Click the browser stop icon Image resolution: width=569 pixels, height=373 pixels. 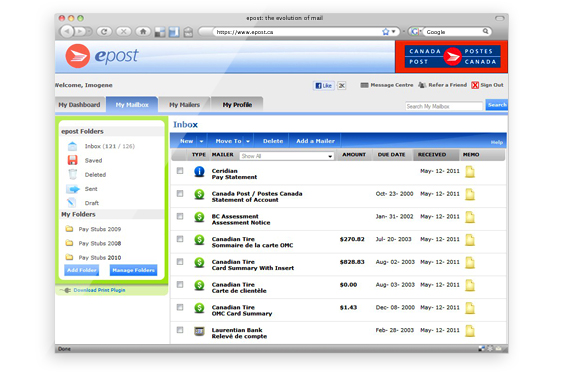pos(123,32)
